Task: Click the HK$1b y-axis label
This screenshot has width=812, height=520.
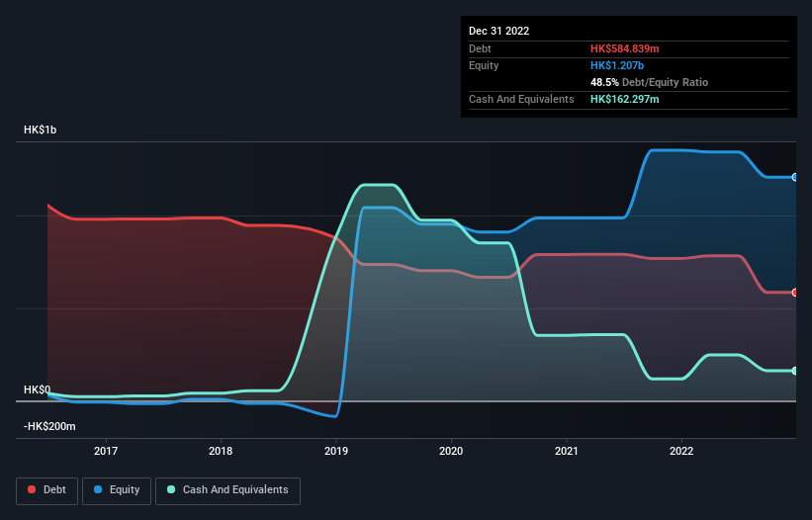Action: pos(41,130)
